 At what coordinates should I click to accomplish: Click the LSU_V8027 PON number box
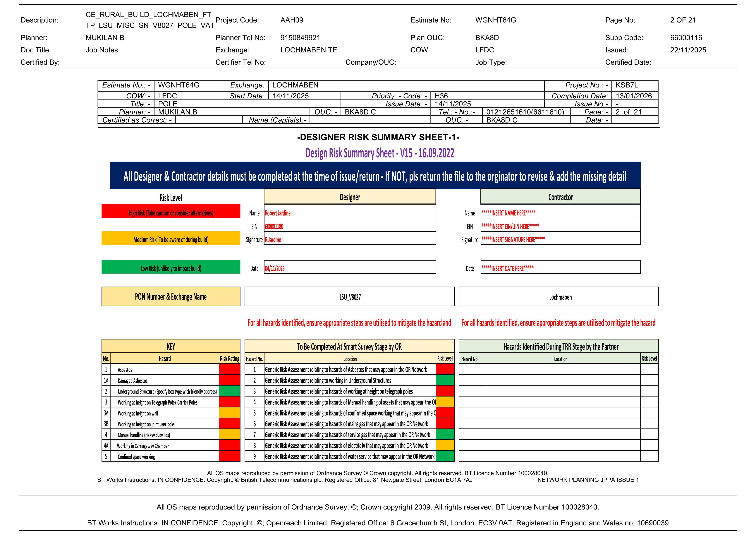[x=350, y=296]
